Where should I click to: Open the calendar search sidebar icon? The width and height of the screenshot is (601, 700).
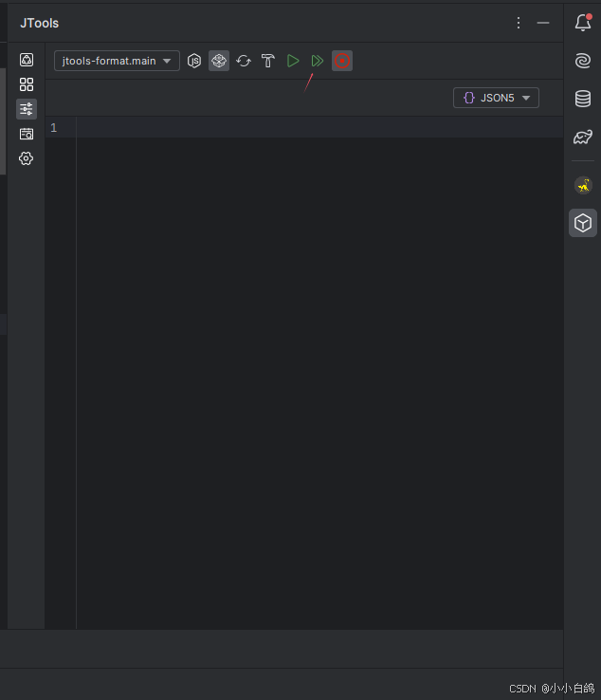pyautogui.click(x=27, y=134)
